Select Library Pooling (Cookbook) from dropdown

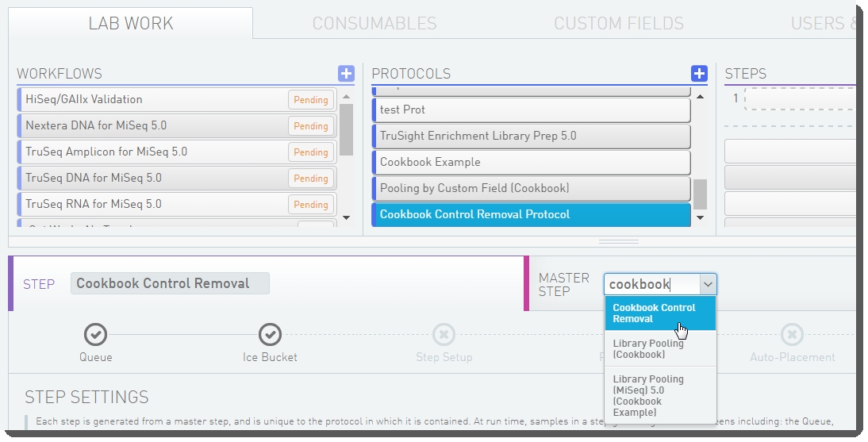[x=649, y=349]
